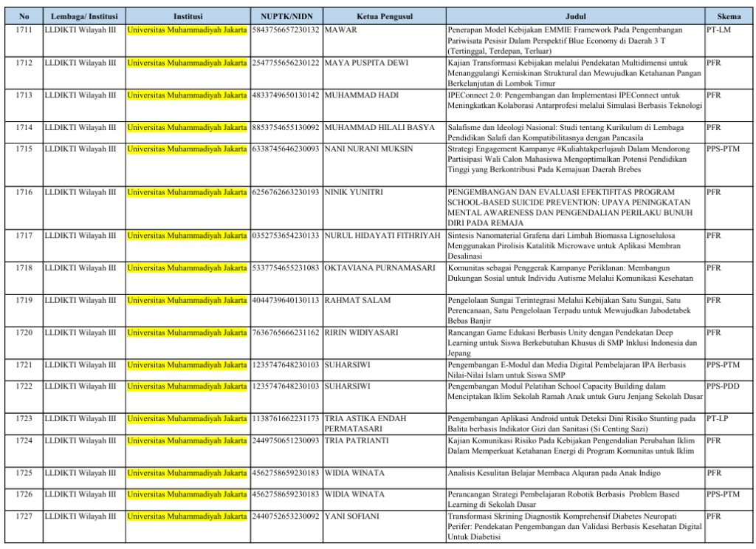Select 'WIDIA WINATA' in row 1725
This screenshot has height=549, width=756.
(x=354, y=473)
